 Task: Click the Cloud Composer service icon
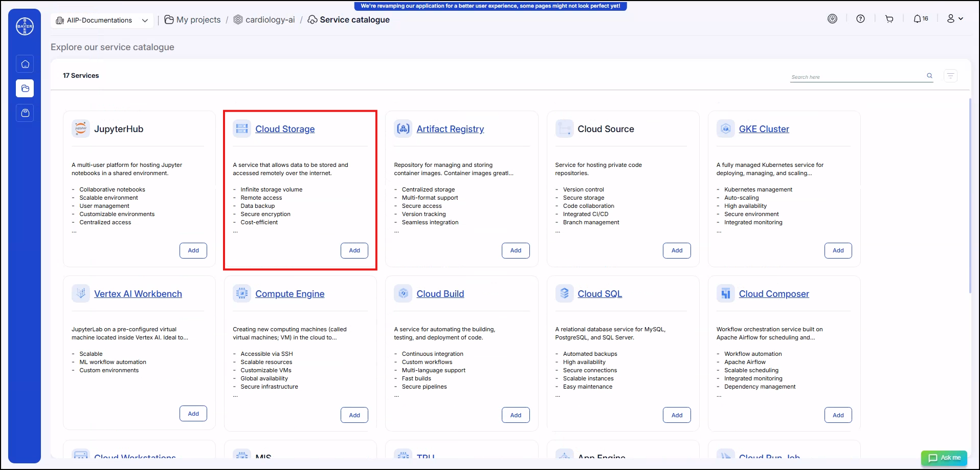tap(725, 293)
